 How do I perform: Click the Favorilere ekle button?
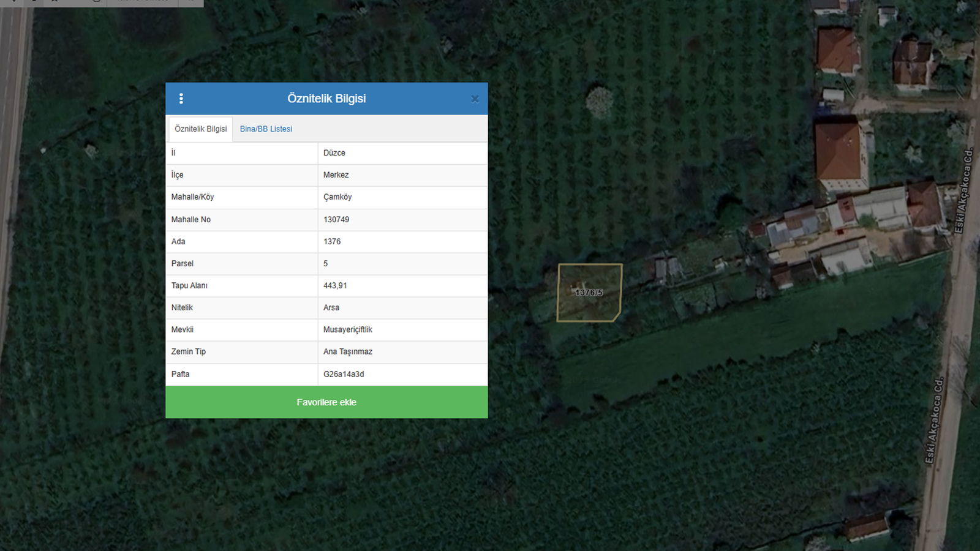tap(326, 402)
